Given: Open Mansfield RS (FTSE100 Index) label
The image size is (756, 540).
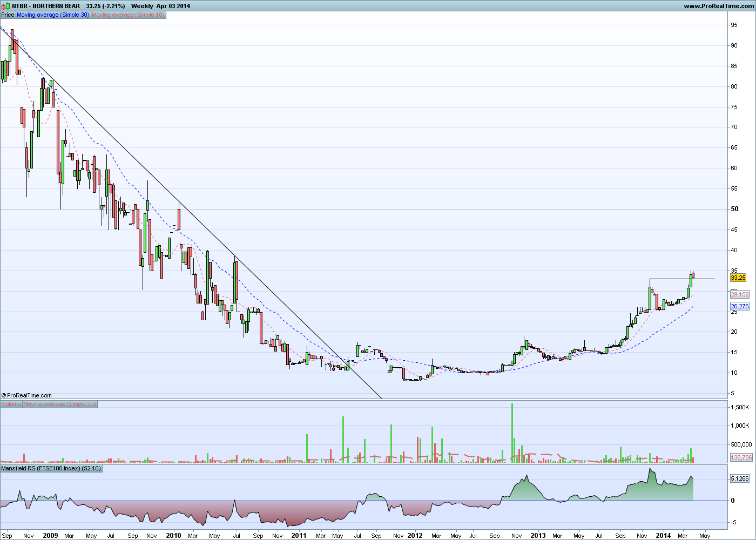Looking at the screenshot, I should tap(51, 468).
